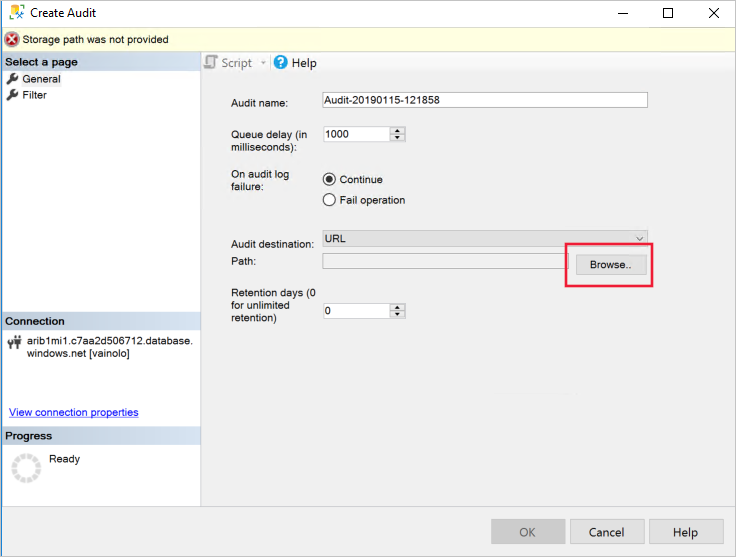Open the Script dropdown arrow

(263, 63)
